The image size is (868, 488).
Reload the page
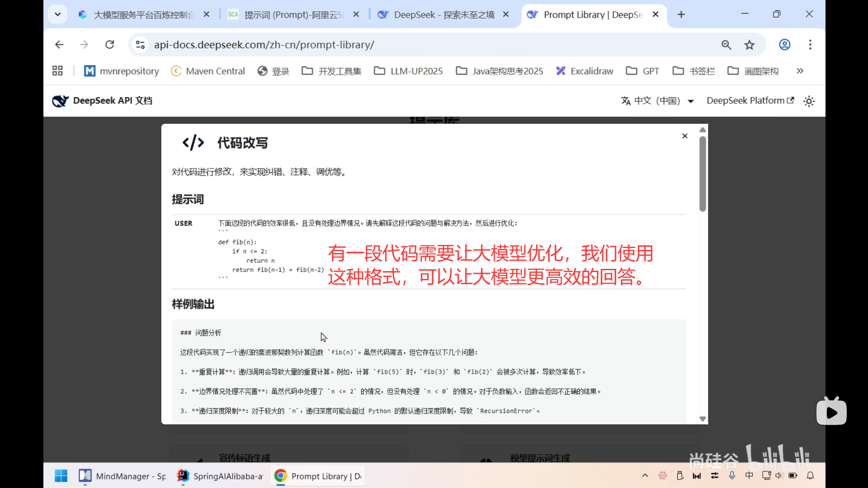coord(110,44)
